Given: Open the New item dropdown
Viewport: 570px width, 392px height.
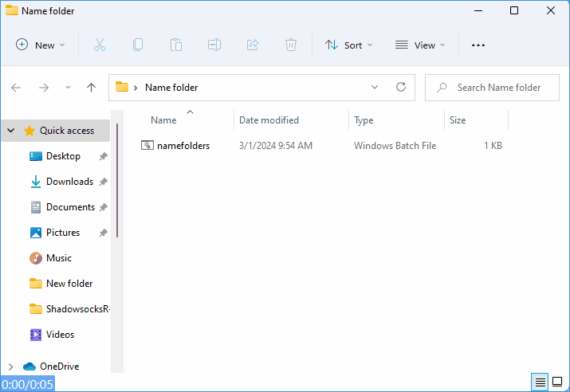Looking at the screenshot, I should [41, 45].
